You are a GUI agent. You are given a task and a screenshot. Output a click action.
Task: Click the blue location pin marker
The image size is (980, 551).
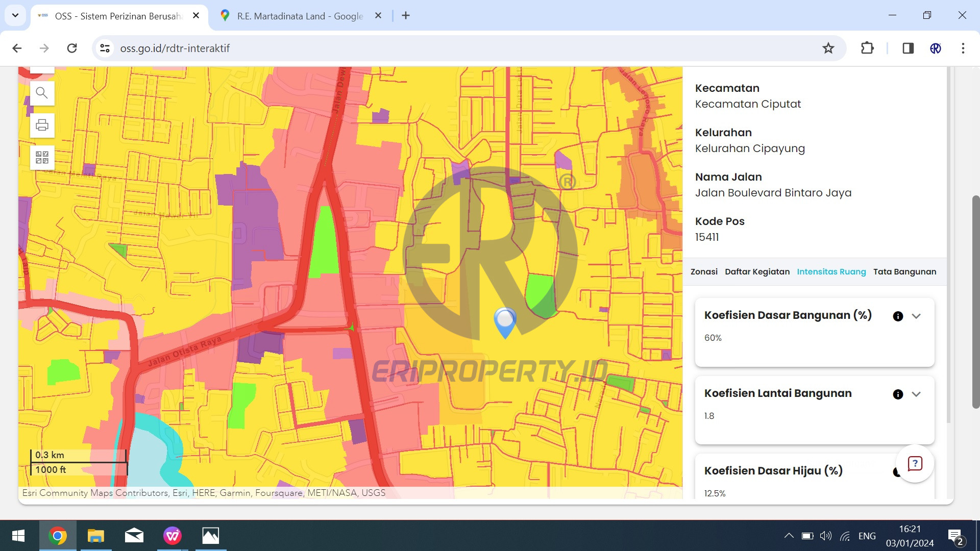(x=505, y=321)
